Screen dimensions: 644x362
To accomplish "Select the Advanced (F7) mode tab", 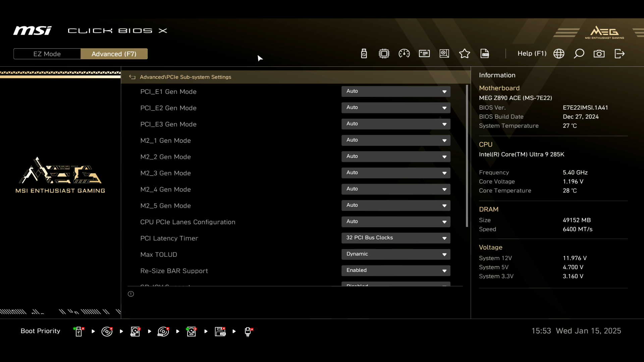I will [114, 54].
